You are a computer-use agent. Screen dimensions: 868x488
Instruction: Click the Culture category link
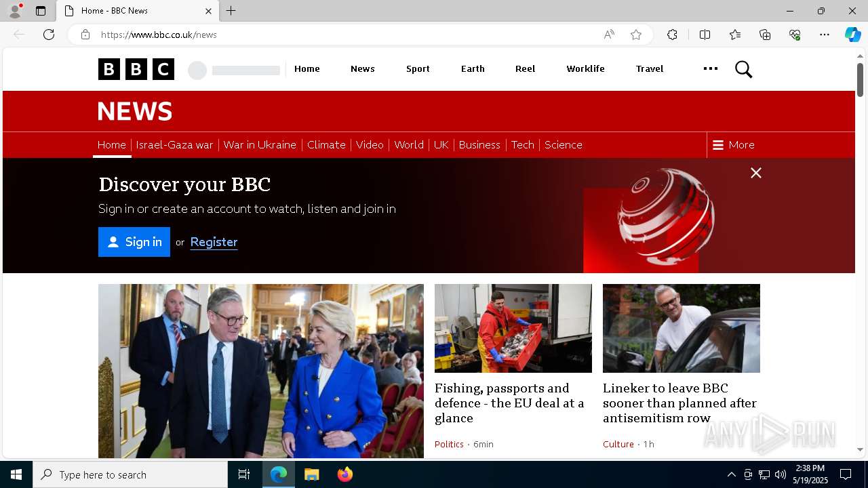(618, 444)
